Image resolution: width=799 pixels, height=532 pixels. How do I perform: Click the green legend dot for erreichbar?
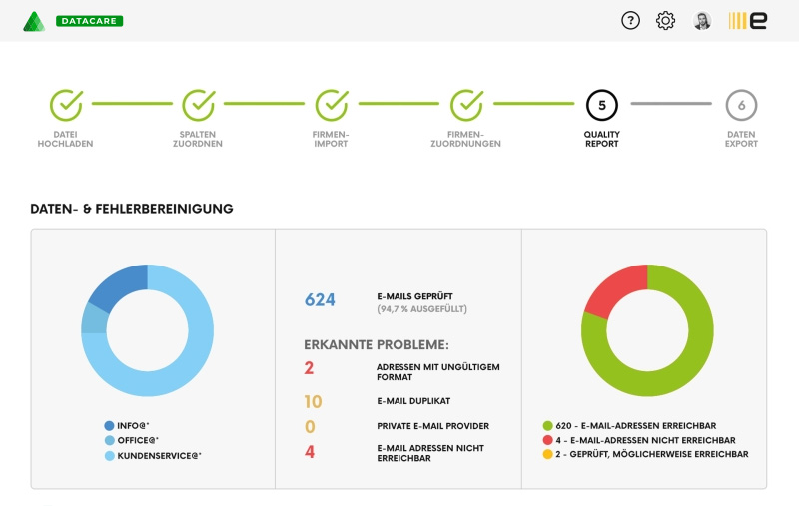click(x=547, y=425)
